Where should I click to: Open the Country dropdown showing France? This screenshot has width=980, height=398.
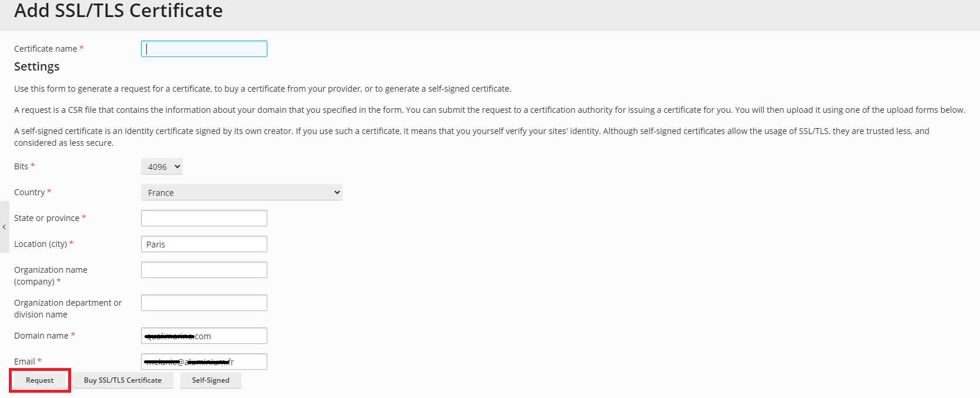tap(241, 192)
